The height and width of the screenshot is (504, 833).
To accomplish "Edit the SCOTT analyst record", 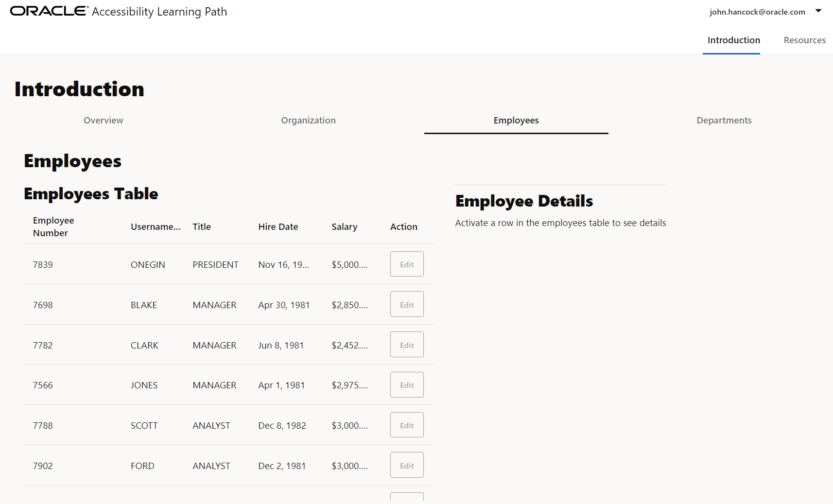I will click(x=407, y=424).
